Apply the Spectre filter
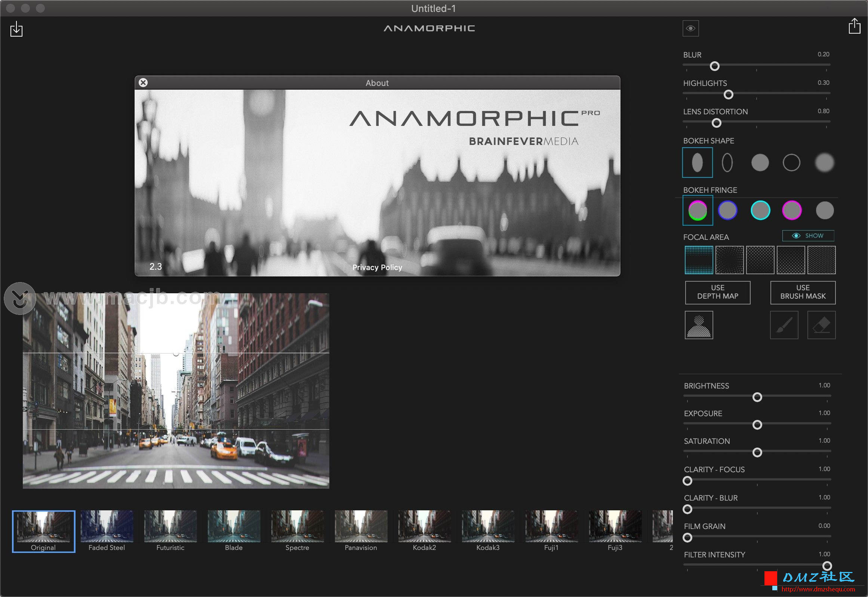 pyautogui.click(x=298, y=532)
